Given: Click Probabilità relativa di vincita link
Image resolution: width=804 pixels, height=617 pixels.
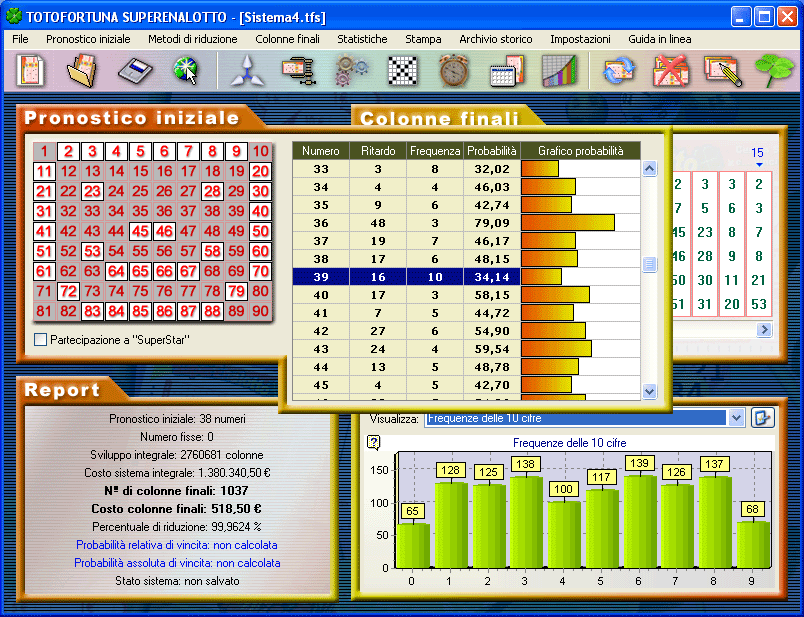Looking at the screenshot, I should click(175, 545).
